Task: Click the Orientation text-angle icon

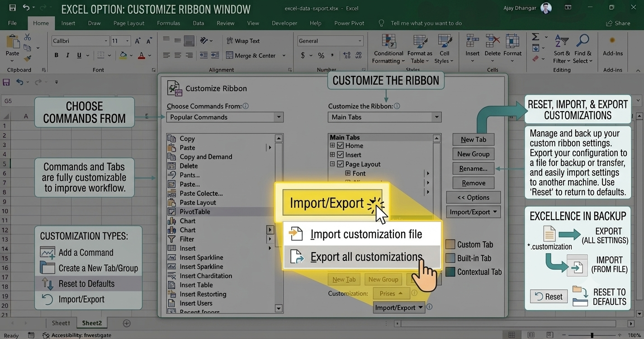Action: click(x=204, y=41)
